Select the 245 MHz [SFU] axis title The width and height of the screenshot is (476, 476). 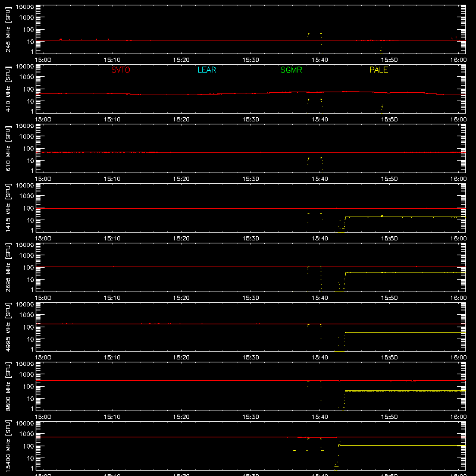pyautogui.click(x=8, y=29)
